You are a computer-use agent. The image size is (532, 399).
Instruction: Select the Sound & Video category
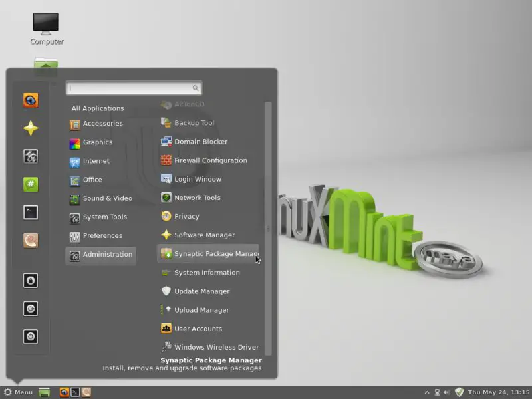click(100, 198)
